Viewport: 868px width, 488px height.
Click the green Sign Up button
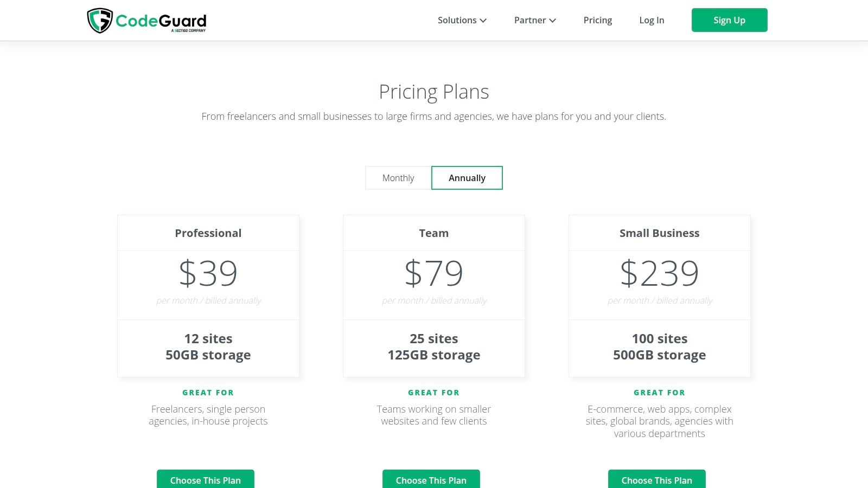pos(729,20)
